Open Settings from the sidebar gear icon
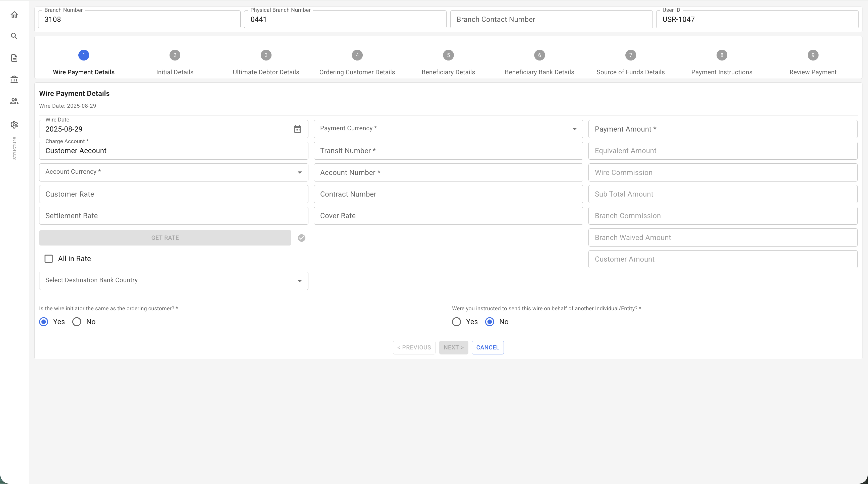Screen dimensions: 868x484 (x=14, y=125)
